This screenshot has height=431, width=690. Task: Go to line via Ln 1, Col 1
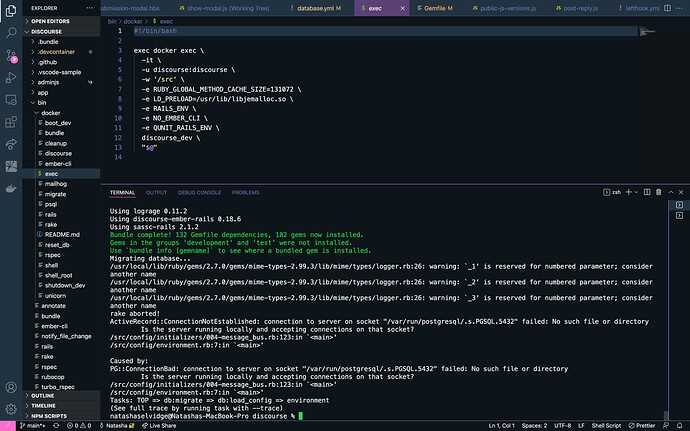tap(502, 426)
